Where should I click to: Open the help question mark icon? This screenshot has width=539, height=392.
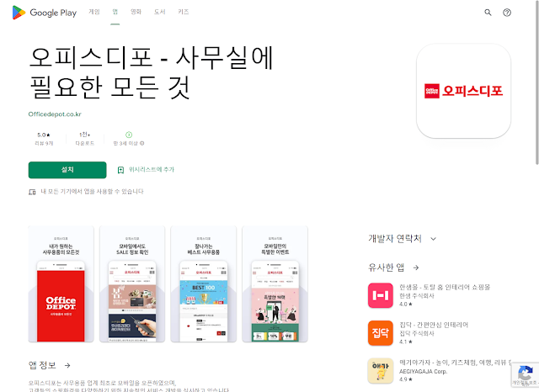pos(507,13)
